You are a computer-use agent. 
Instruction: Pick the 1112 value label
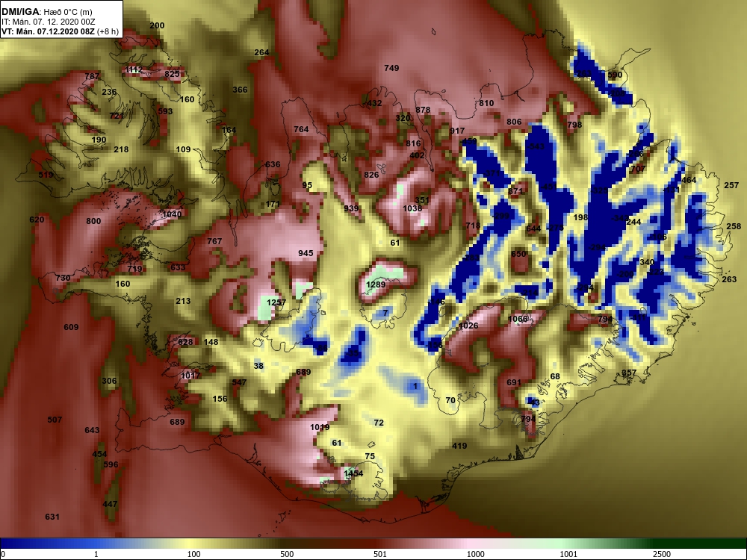pos(134,69)
